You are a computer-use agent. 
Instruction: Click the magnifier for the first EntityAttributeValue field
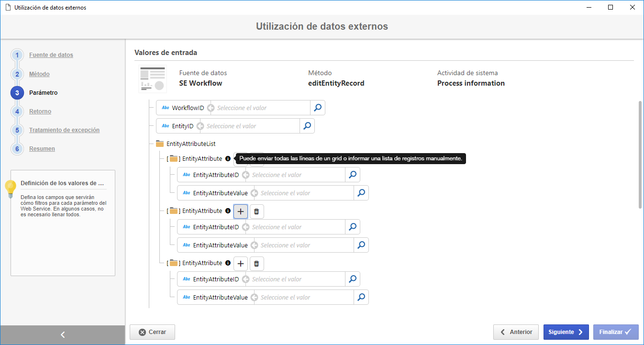[361, 193]
